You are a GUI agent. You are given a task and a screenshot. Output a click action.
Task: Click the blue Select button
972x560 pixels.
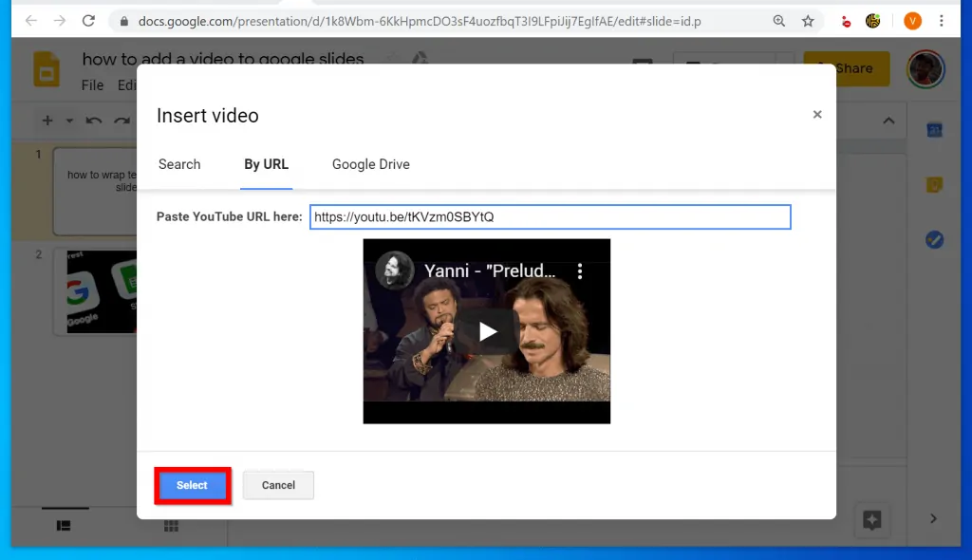tap(192, 485)
